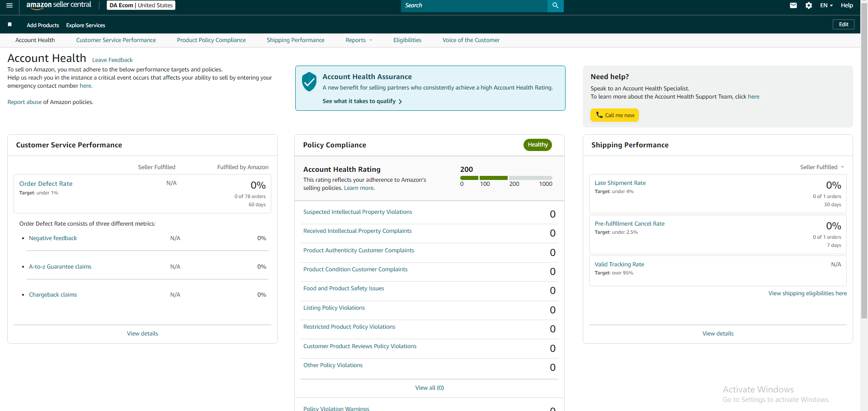Open the hamburger main menu
The height and width of the screenshot is (411, 868).
[9, 5]
